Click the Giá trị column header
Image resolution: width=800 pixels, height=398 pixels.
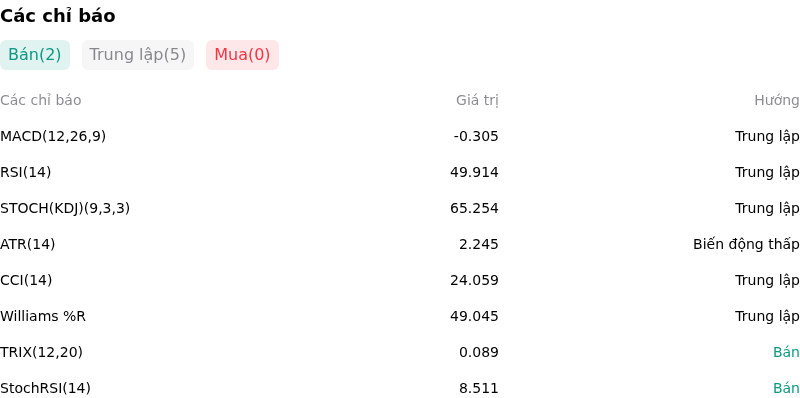pos(477,101)
